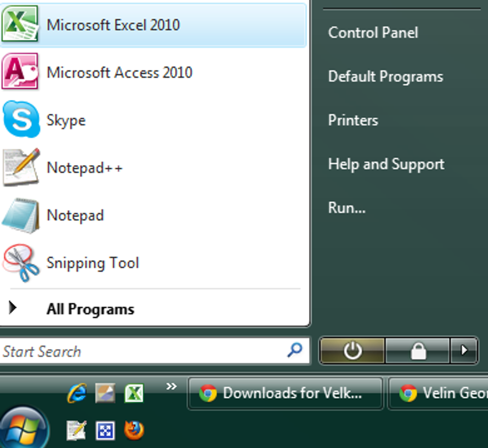
Task: Open Run... from the Start menu
Action: (x=347, y=207)
